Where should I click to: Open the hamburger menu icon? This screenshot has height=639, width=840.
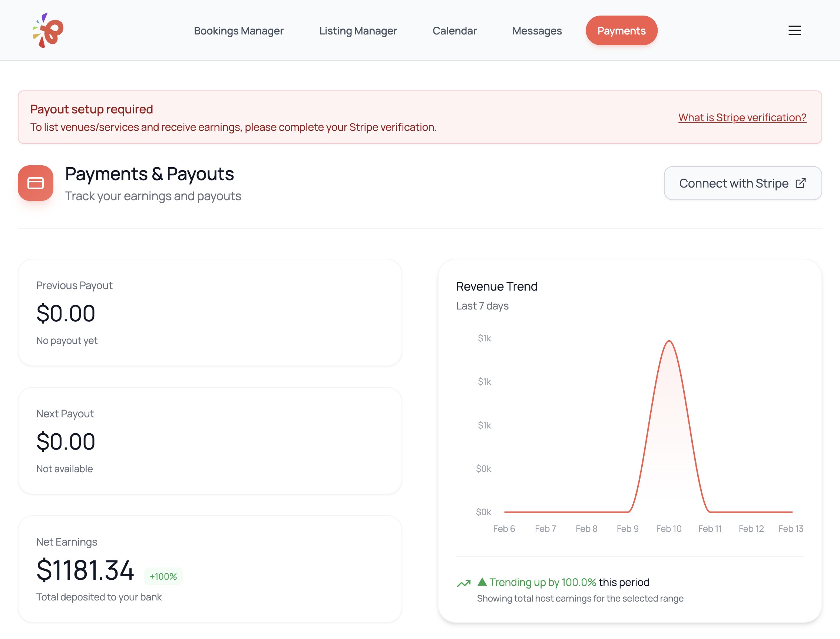click(x=794, y=30)
